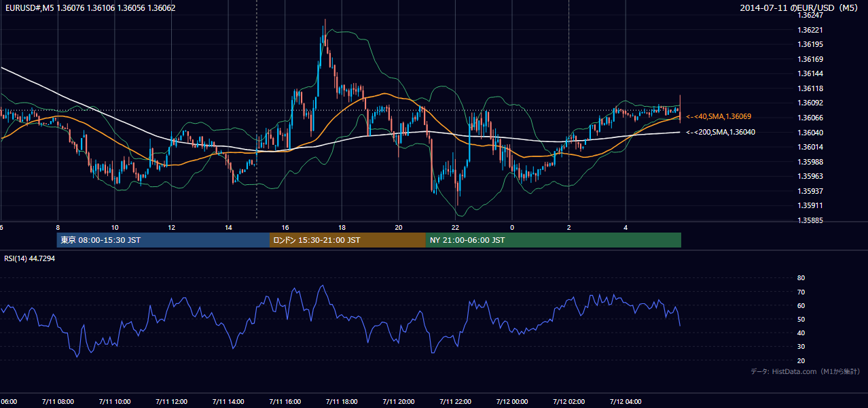Click the 7/12 04:00 time label

[x=626, y=401]
